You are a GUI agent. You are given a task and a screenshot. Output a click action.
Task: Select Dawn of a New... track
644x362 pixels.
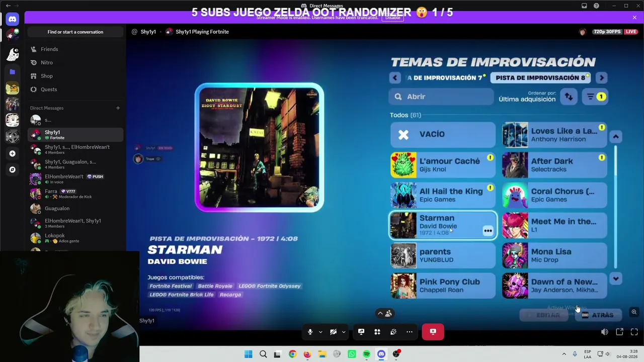pyautogui.click(x=554, y=286)
